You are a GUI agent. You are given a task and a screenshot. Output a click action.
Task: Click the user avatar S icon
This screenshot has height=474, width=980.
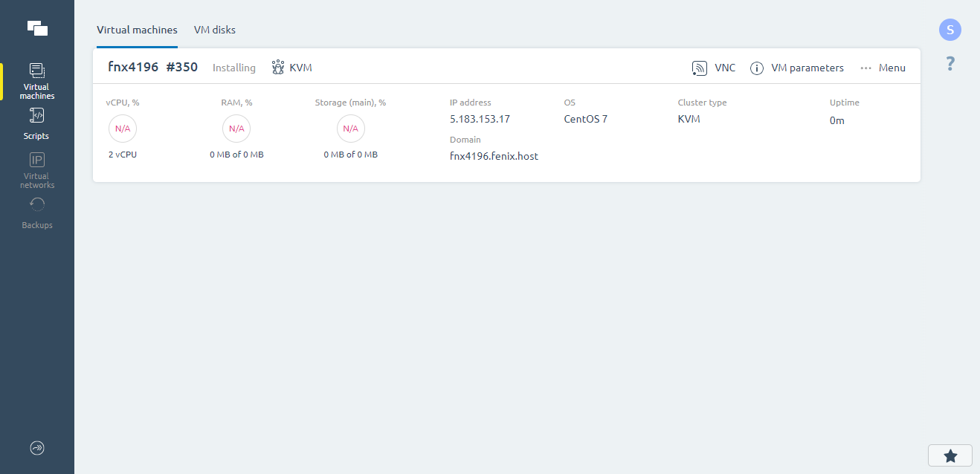coord(950,30)
